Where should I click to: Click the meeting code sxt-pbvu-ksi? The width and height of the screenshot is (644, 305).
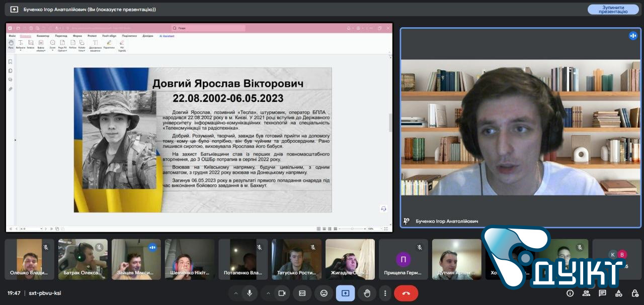(45, 293)
